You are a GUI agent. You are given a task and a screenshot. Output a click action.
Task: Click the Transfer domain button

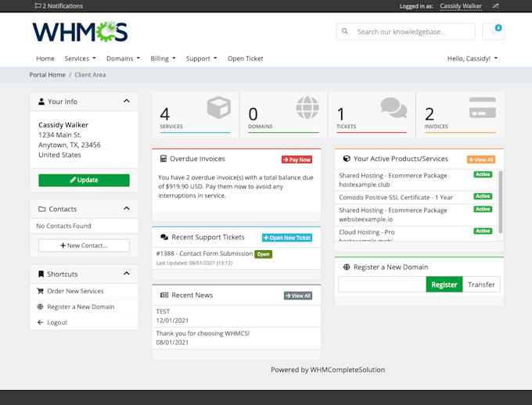point(481,285)
